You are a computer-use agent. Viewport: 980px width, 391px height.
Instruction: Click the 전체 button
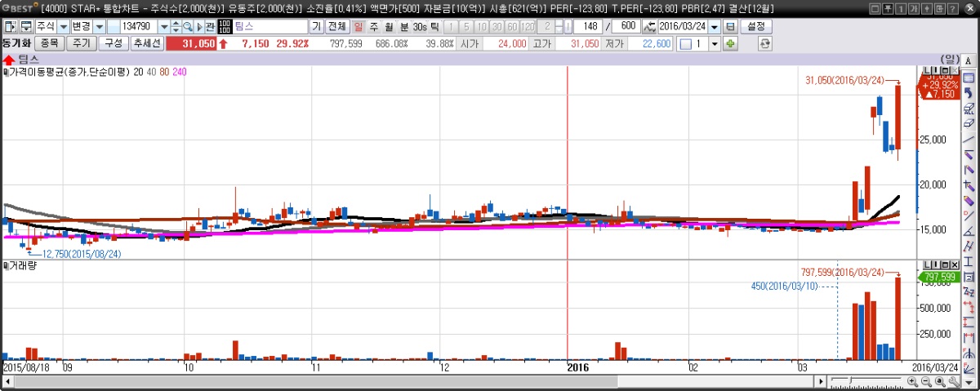pos(337,26)
